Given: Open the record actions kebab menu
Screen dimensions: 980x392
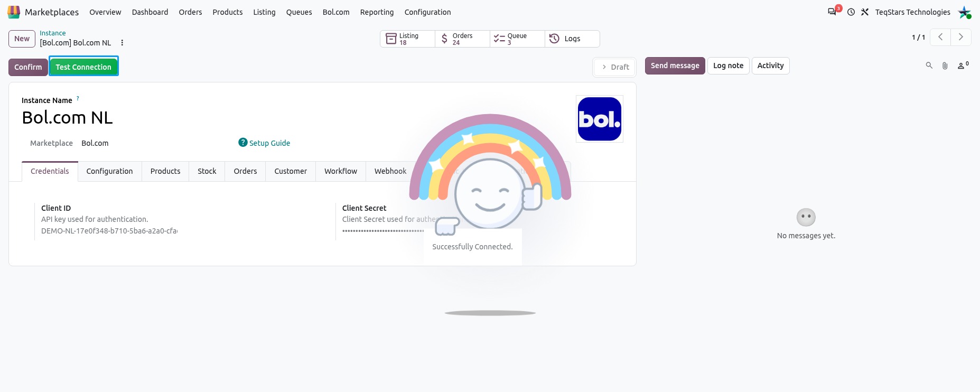Looking at the screenshot, I should coord(122,43).
